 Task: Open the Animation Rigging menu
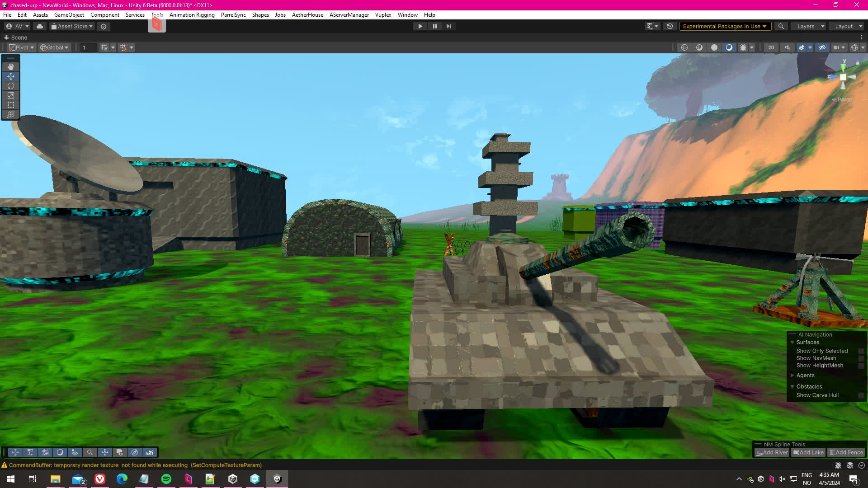pyautogui.click(x=192, y=15)
